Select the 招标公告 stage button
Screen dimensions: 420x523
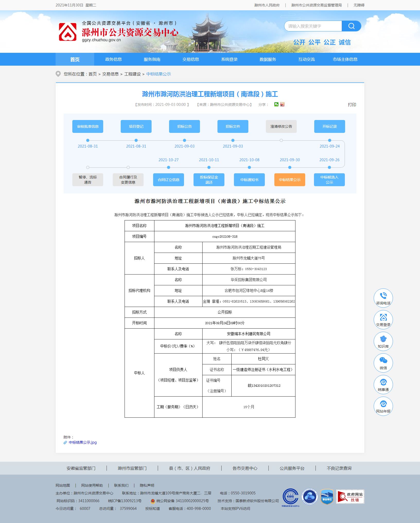click(185, 126)
